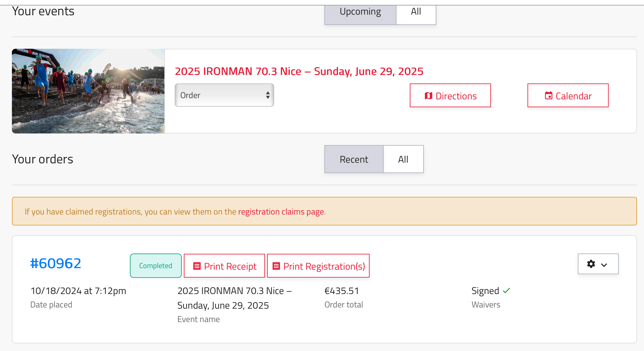View the IRONMAN swim start event photo
The image size is (644, 351).
pyautogui.click(x=88, y=91)
